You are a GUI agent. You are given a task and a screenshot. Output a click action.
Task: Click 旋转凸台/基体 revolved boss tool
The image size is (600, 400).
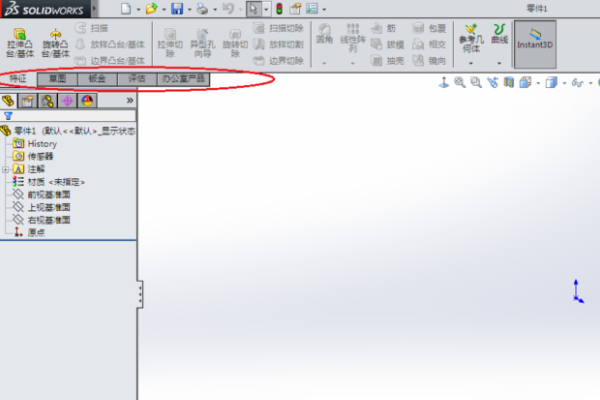click(x=55, y=43)
